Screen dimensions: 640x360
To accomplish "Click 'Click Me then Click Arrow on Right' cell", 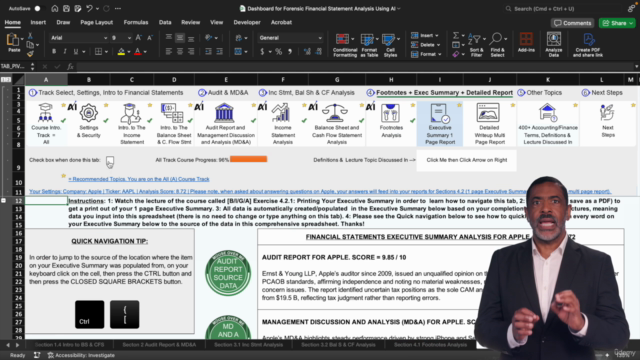I will click(x=467, y=160).
